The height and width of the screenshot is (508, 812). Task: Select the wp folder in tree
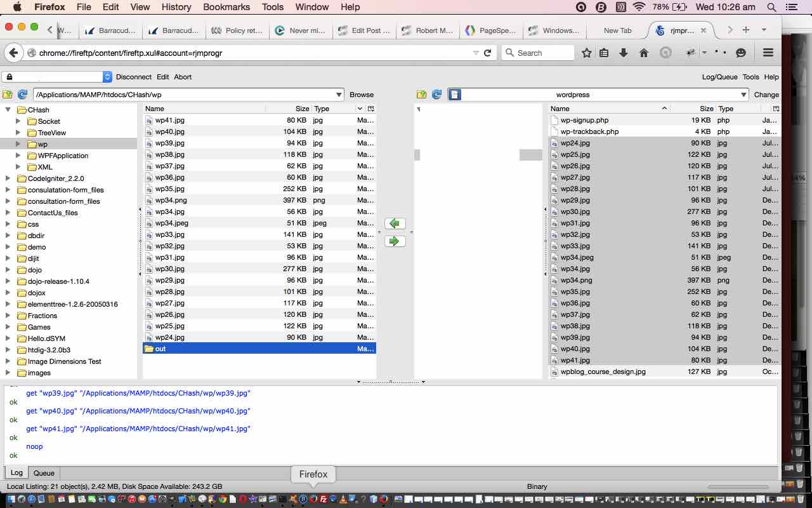(x=43, y=144)
